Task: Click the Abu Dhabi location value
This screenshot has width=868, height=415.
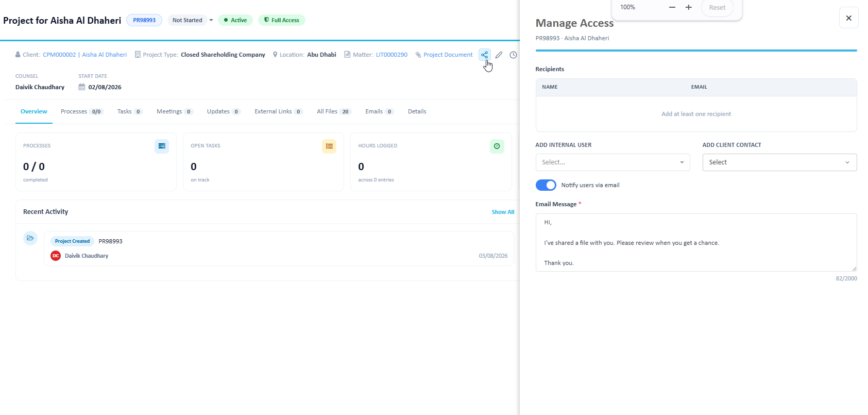Action: 322,55
